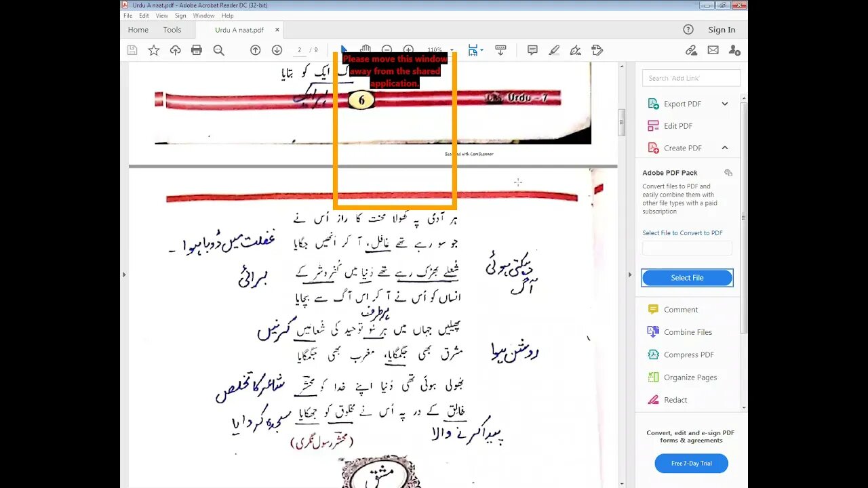Close the Urdu A naat.pdf tab
The width and height of the screenshot is (868, 488).
pyautogui.click(x=277, y=30)
